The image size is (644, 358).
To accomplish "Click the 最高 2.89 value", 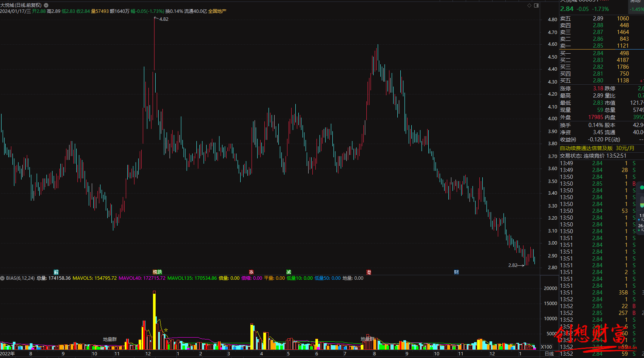I will pos(598,96).
